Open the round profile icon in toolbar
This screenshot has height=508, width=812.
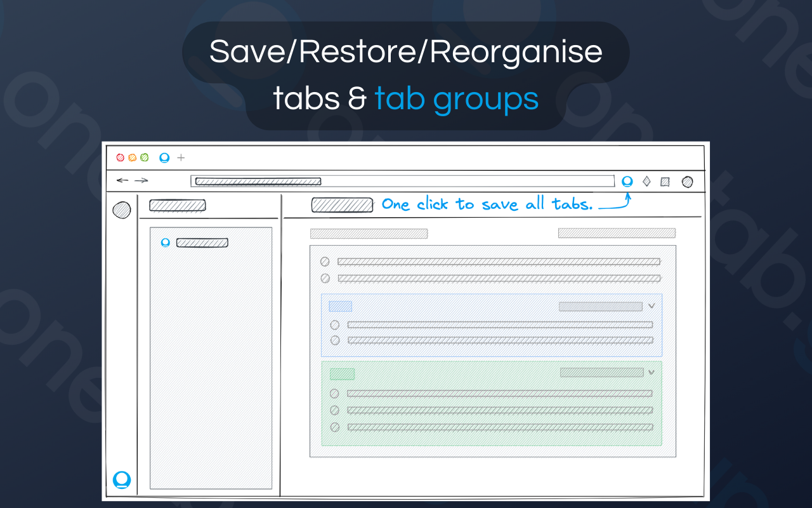point(687,182)
